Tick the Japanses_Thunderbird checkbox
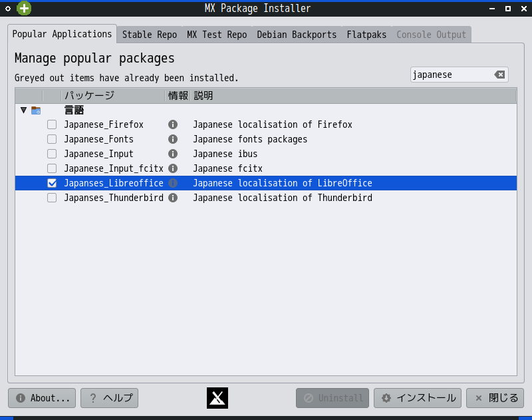Viewport: 532px width, 420px height. (52, 198)
